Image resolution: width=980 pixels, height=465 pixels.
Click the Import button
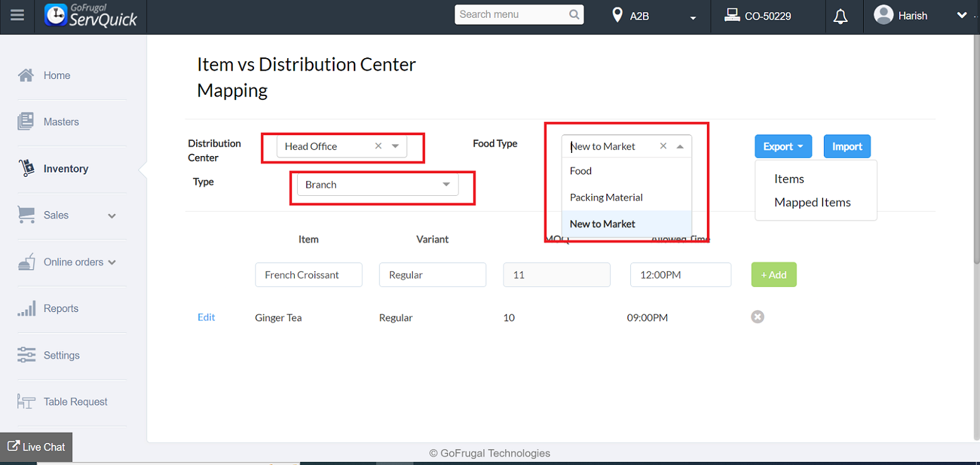pos(847,147)
